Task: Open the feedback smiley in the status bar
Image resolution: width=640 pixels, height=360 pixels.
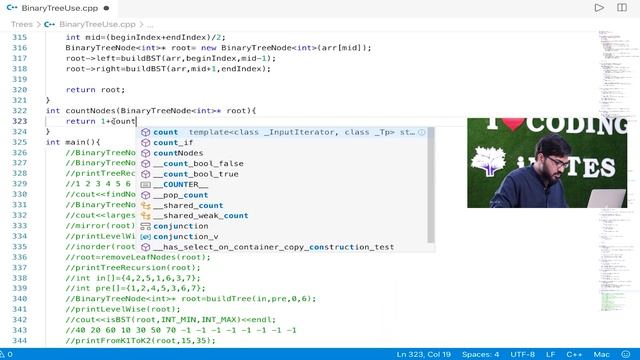Action: click(x=625, y=354)
